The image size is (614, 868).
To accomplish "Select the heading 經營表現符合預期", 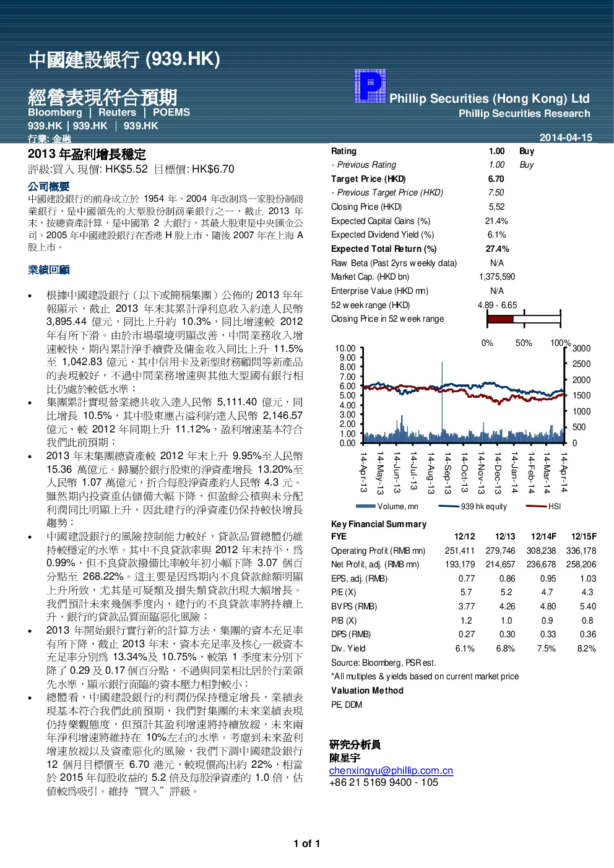I will (102, 97).
